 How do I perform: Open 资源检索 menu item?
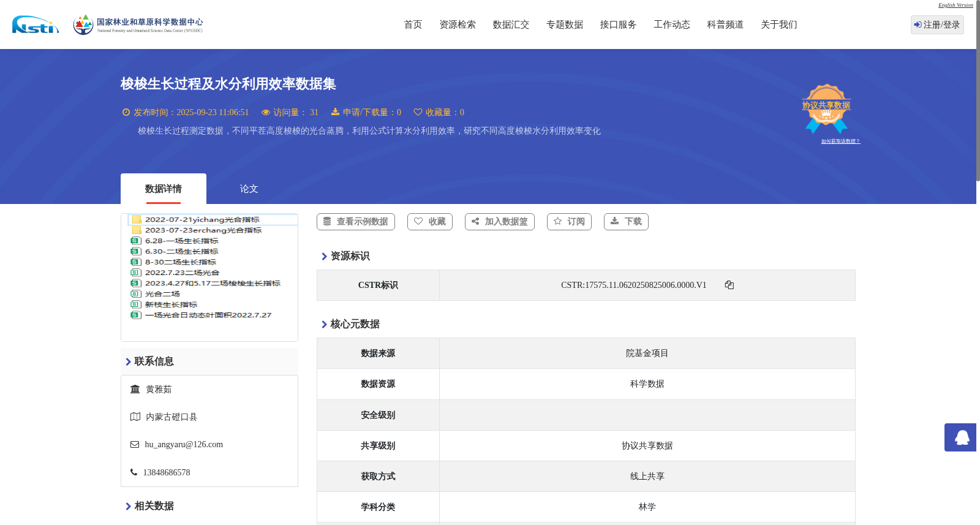pos(458,25)
